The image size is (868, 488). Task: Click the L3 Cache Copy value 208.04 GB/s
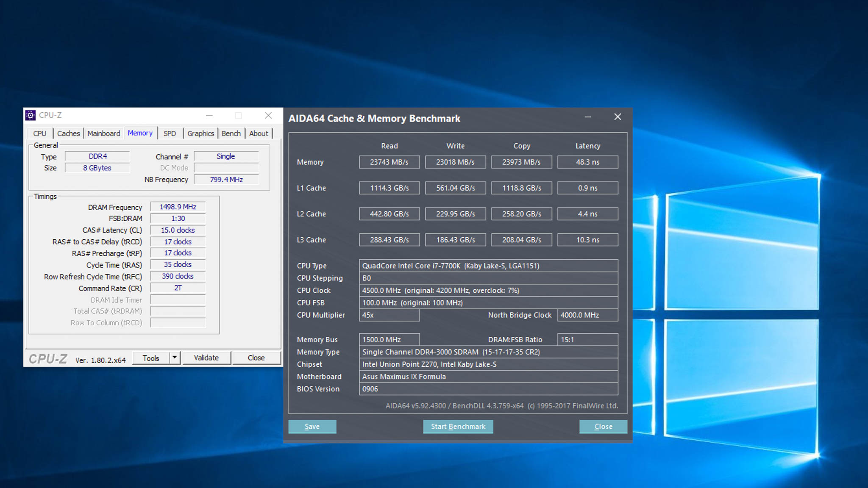click(522, 240)
